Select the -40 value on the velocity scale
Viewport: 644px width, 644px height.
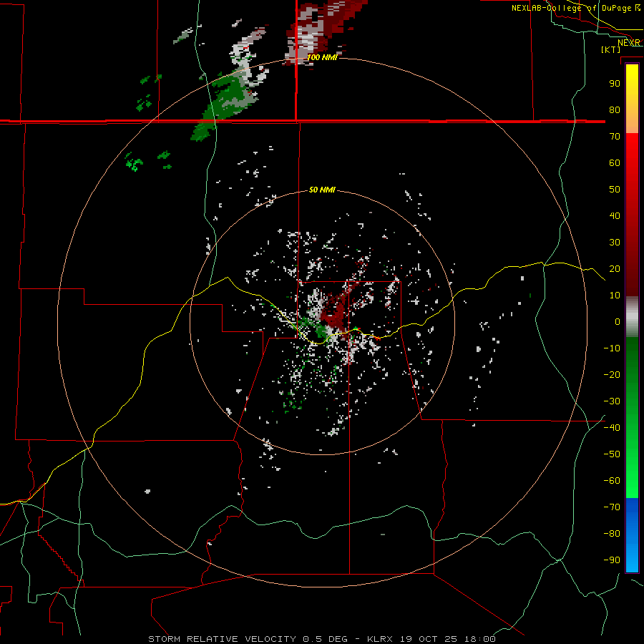pos(612,428)
